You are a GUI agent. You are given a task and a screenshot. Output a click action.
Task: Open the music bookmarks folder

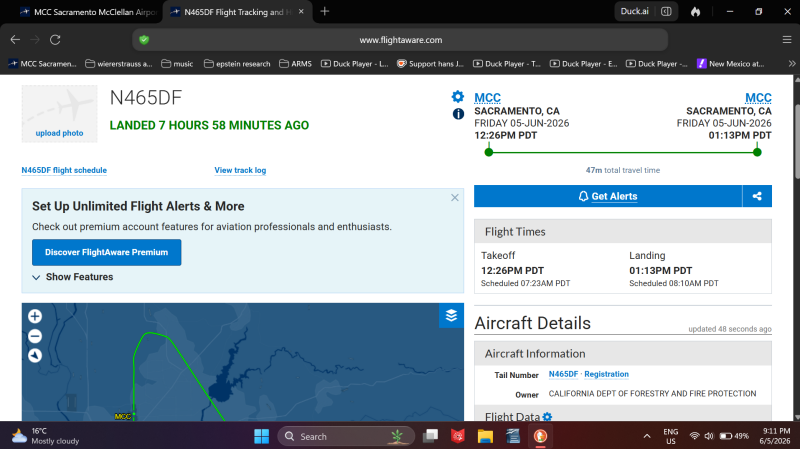click(x=177, y=64)
